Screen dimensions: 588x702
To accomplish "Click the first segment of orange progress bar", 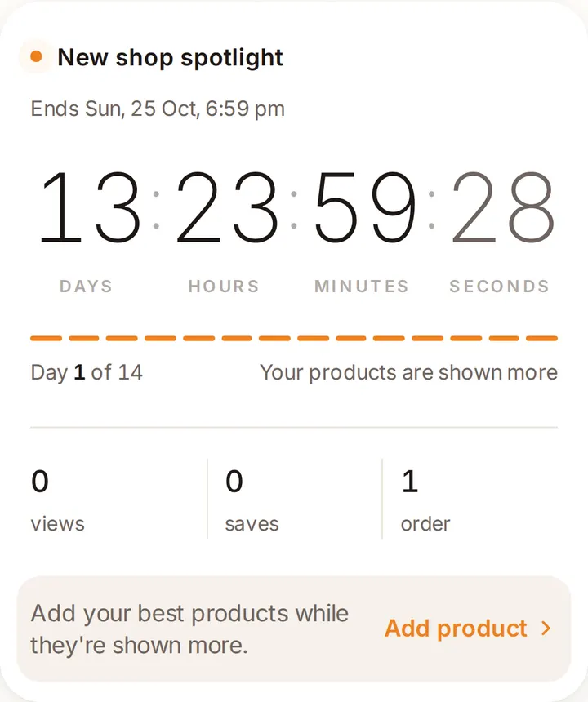I will (x=46, y=339).
